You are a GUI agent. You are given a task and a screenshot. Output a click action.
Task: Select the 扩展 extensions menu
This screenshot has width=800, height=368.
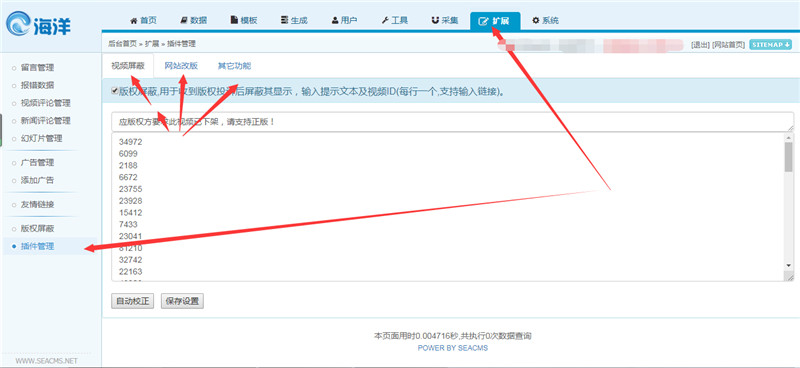click(495, 21)
